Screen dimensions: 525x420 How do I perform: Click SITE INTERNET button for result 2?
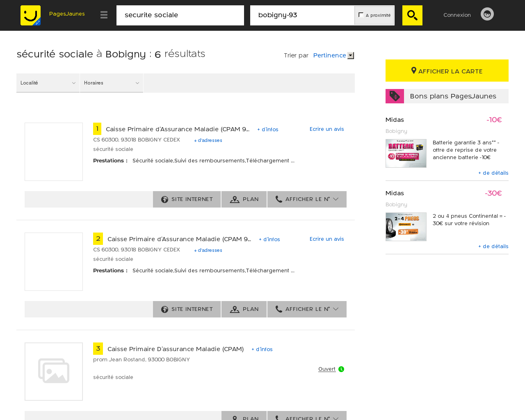pyautogui.click(x=187, y=309)
